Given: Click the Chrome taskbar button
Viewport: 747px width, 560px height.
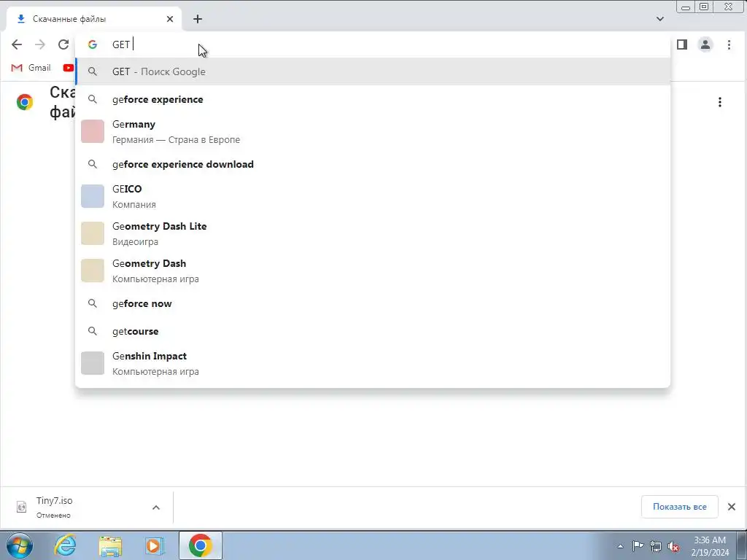Looking at the screenshot, I should point(201,545).
